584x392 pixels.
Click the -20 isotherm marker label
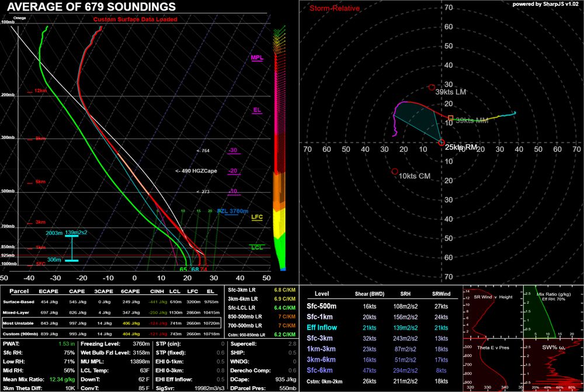click(233, 171)
